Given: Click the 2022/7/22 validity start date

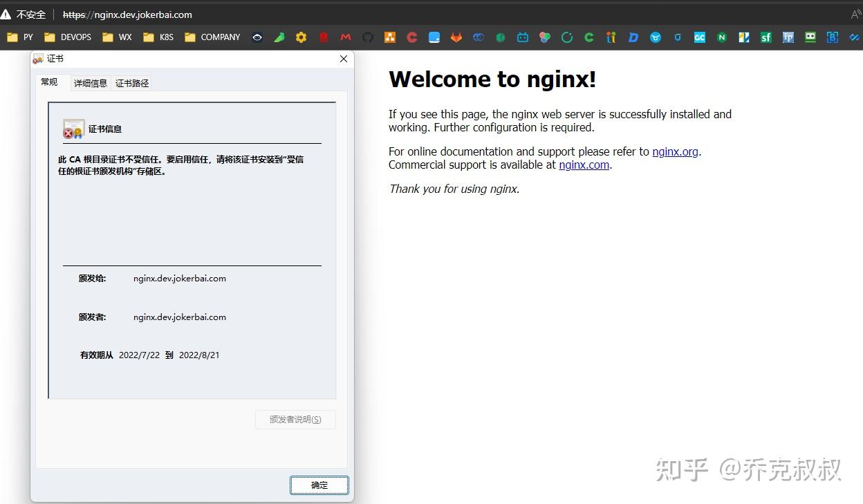Looking at the screenshot, I should point(139,355).
